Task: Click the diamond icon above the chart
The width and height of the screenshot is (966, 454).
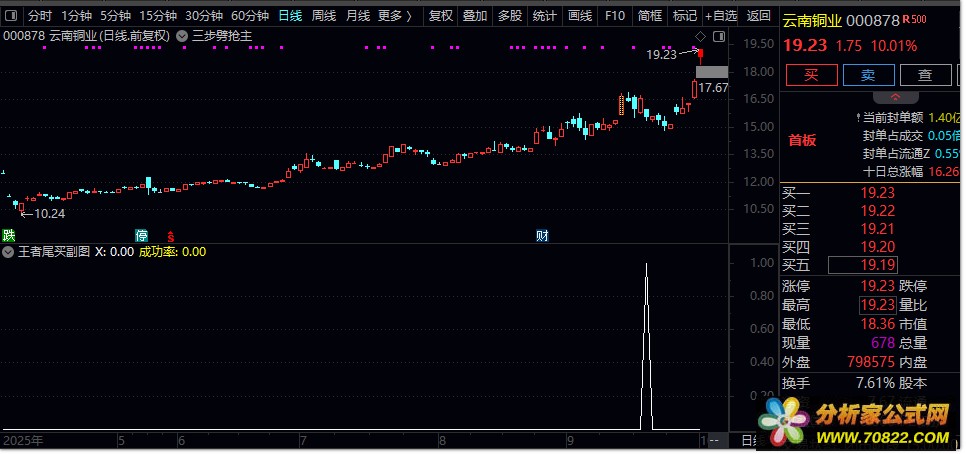Action: click(x=699, y=36)
